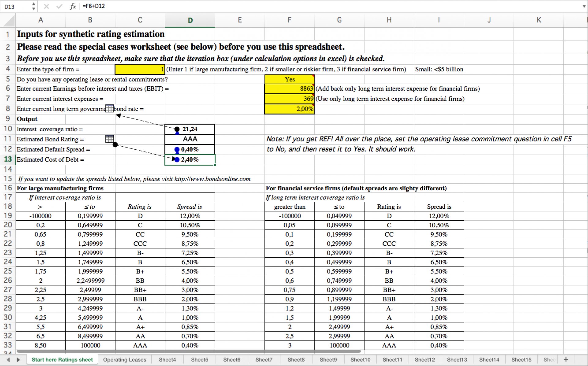
Task: Click the interest coverage ratio cell 21,24
Action: [190, 129]
